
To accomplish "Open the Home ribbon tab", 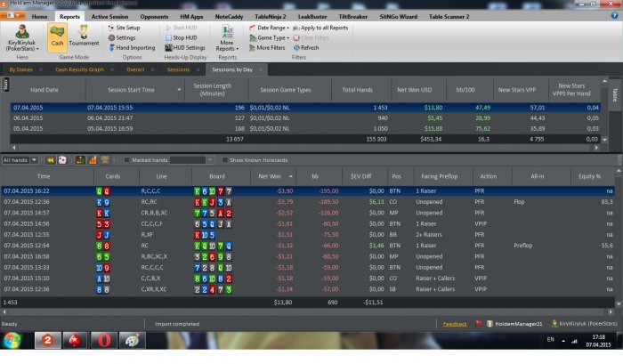I will coord(39,17).
